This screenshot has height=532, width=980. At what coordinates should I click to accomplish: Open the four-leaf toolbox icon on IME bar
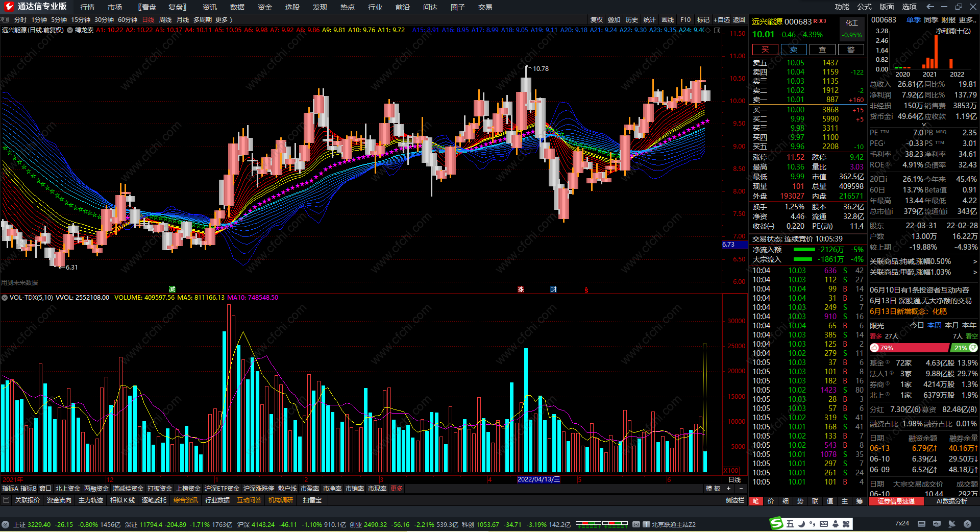(846, 524)
